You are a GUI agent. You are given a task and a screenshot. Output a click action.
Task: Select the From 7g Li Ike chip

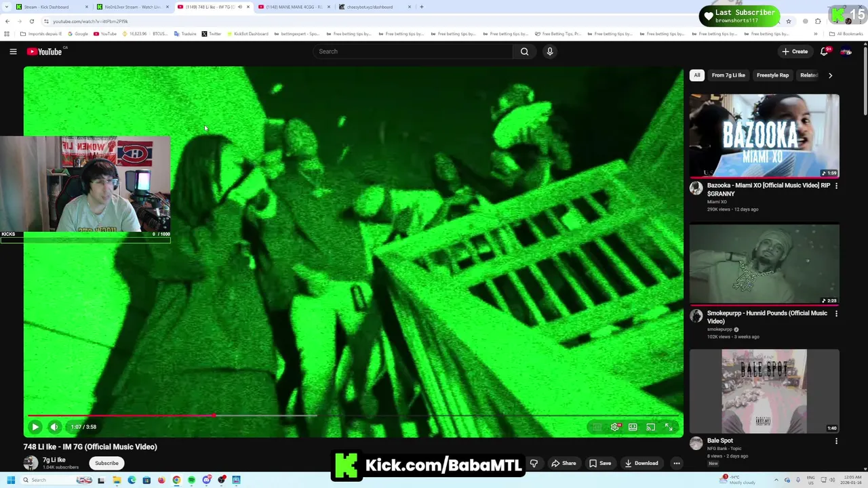click(x=728, y=75)
